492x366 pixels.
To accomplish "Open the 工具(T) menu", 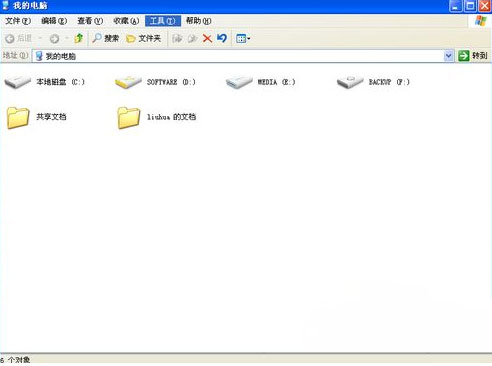I will point(163,21).
